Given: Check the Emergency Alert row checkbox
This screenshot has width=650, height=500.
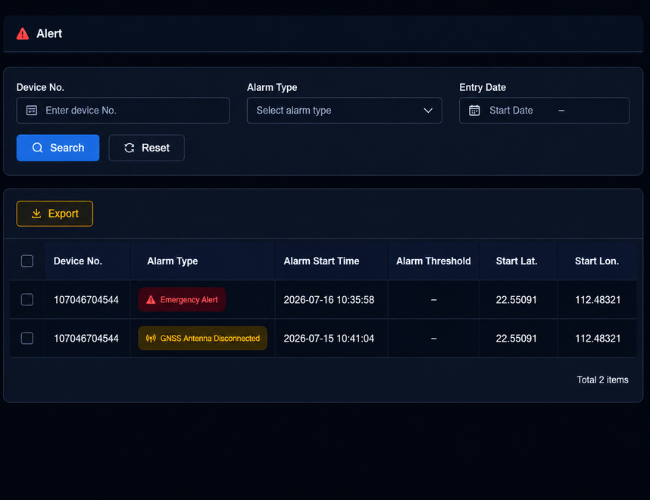Looking at the screenshot, I should [27, 299].
